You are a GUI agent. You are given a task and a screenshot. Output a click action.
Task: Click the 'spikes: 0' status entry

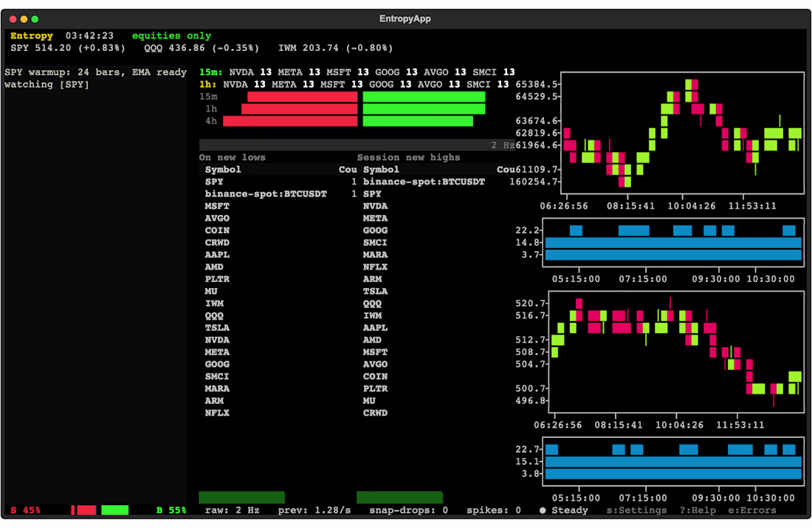[x=494, y=510]
